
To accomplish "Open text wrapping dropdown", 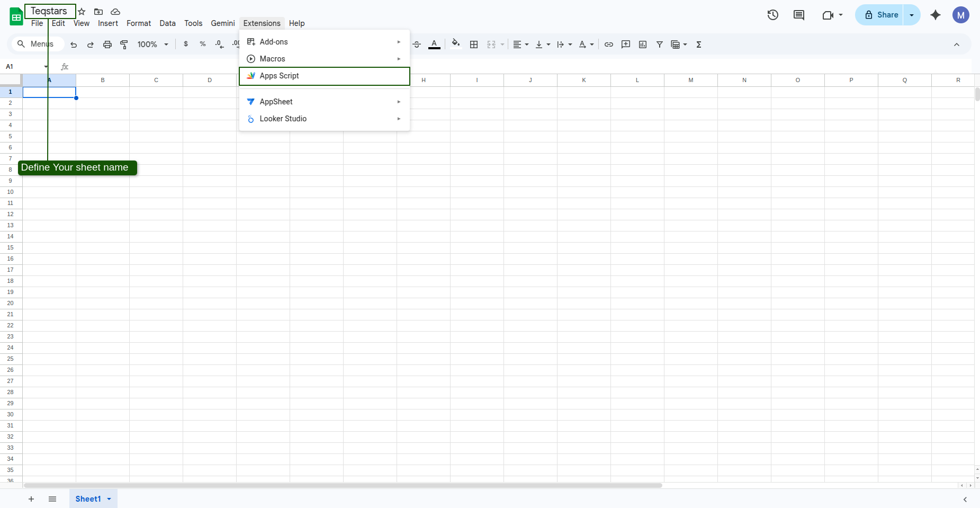I will click(x=564, y=44).
